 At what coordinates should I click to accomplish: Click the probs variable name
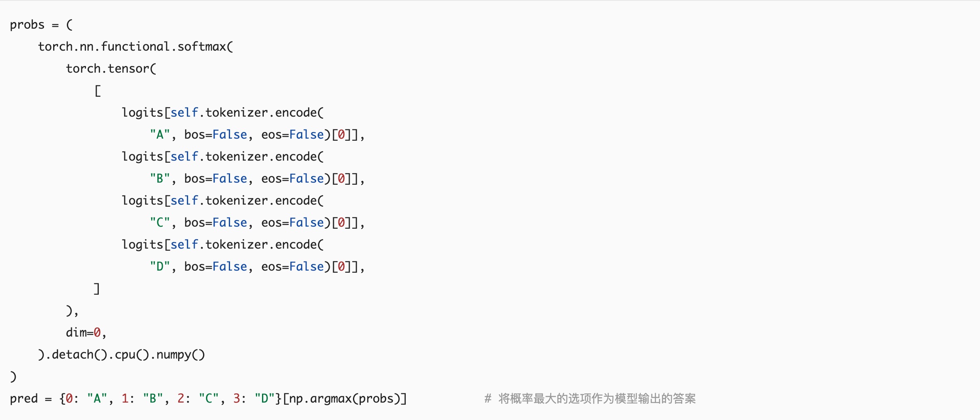click(27, 25)
